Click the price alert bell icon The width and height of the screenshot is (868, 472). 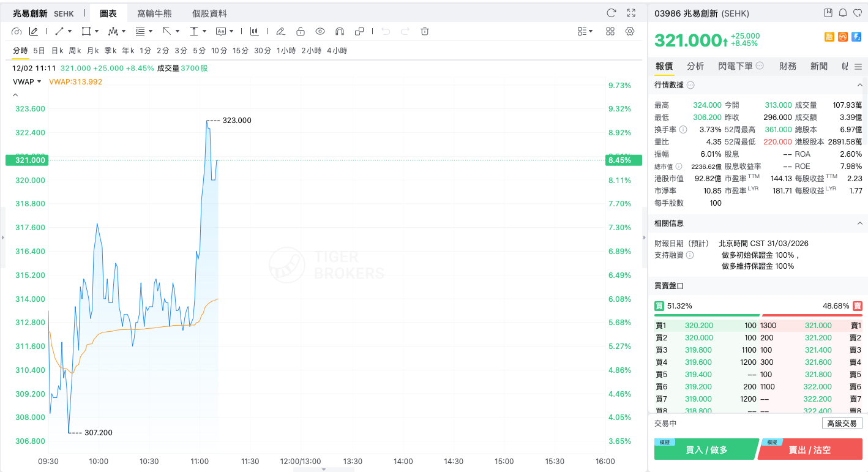(843, 13)
